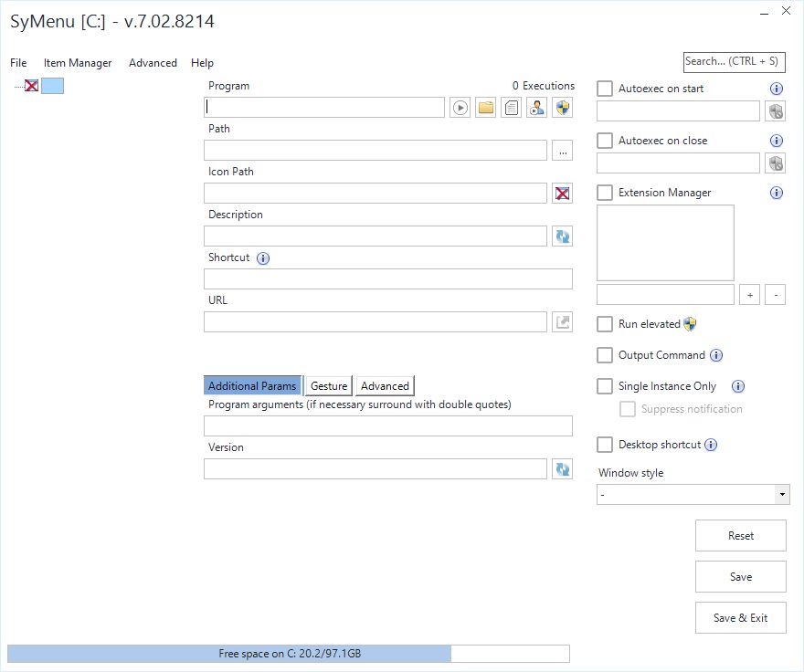Screen dimensions: 804x672
Task: Click into the Version field
Action: 376,469
